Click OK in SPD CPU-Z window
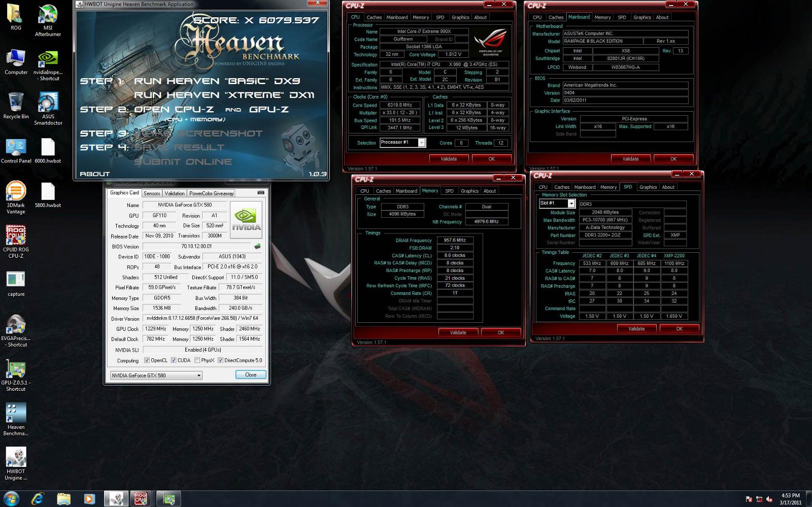812x507 pixels. [679, 328]
